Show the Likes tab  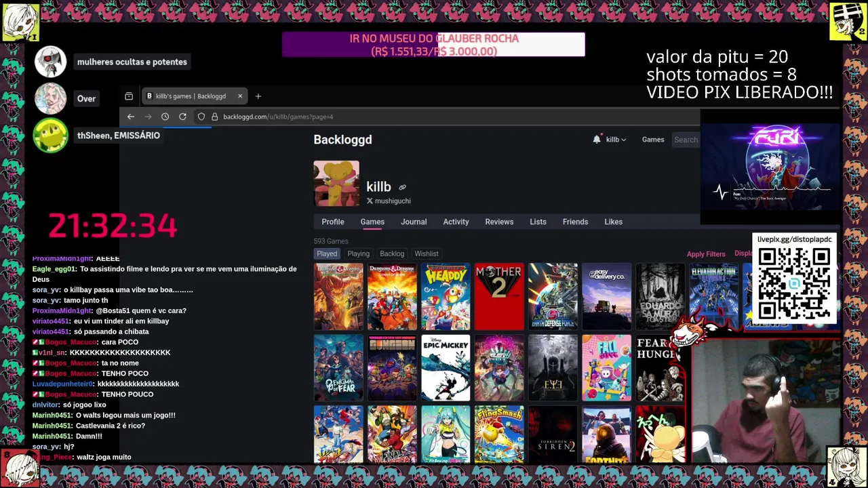613,222
